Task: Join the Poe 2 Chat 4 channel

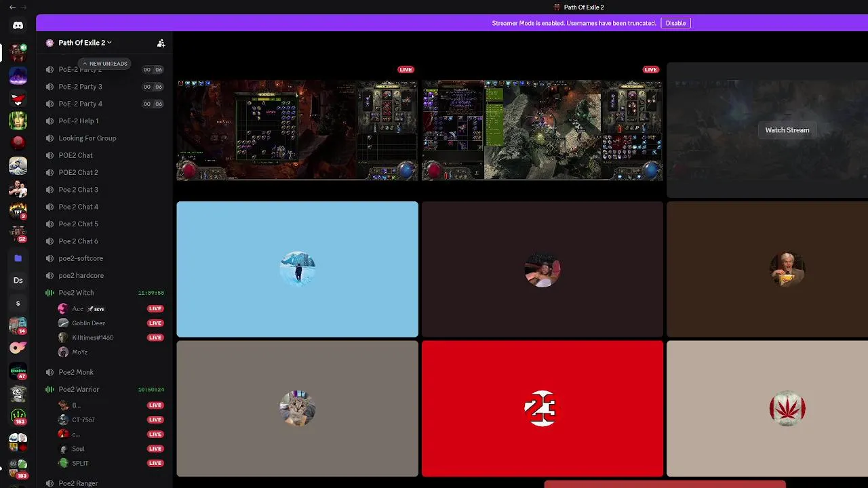Action: [105, 207]
